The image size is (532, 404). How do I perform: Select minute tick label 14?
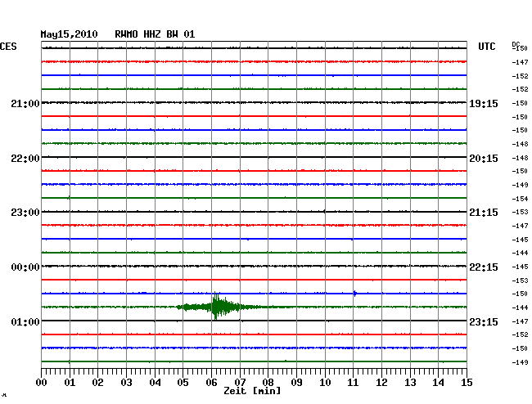[438, 382]
